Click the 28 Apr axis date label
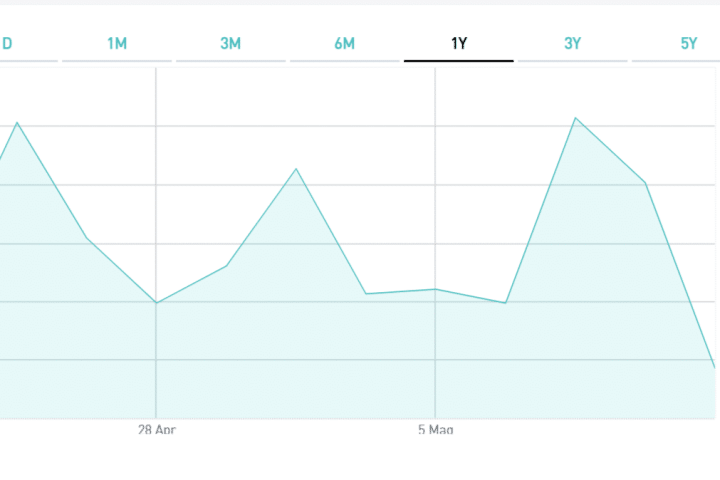The width and height of the screenshot is (720, 480). tap(156, 429)
